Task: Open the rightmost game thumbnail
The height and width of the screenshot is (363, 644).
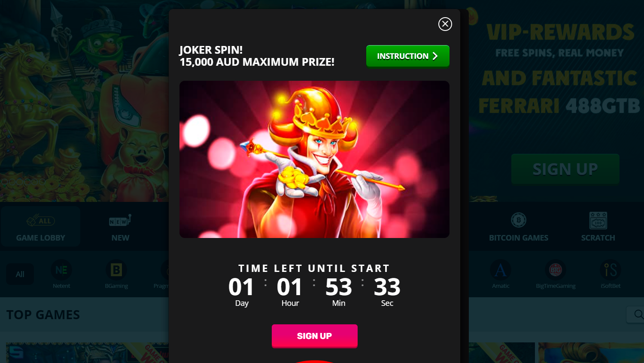Action: tap(591, 353)
